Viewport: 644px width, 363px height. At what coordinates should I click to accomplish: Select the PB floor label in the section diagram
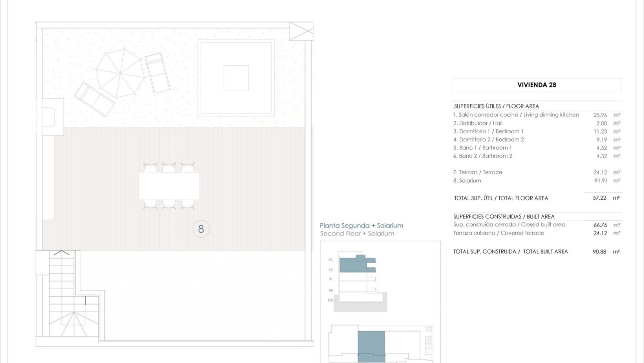pyautogui.click(x=330, y=290)
